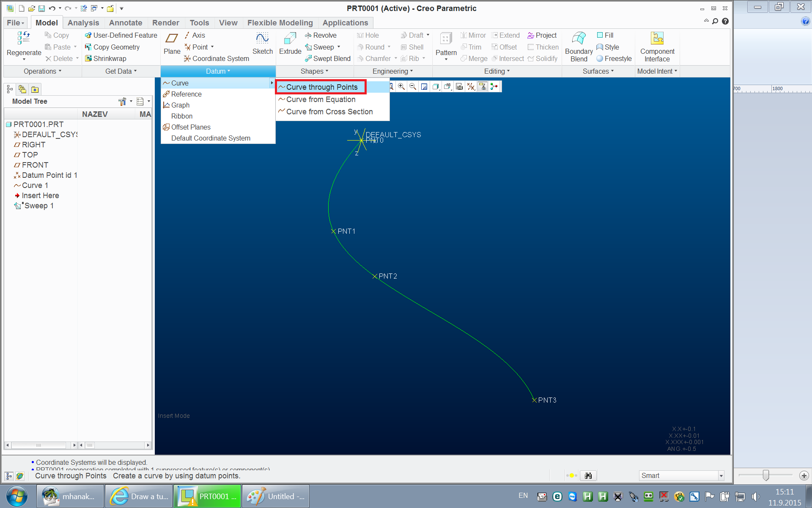This screenshot has height=508, width=812.
Task: Start the Sketch tool
Action: (263, 44)
